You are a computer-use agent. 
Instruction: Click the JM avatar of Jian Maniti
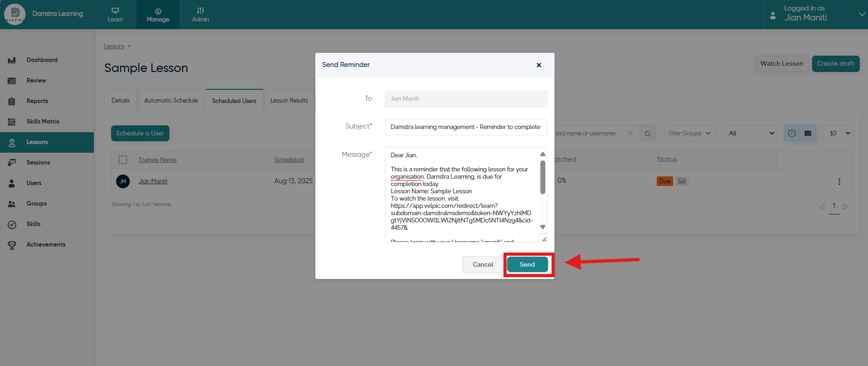coord(123,181)
